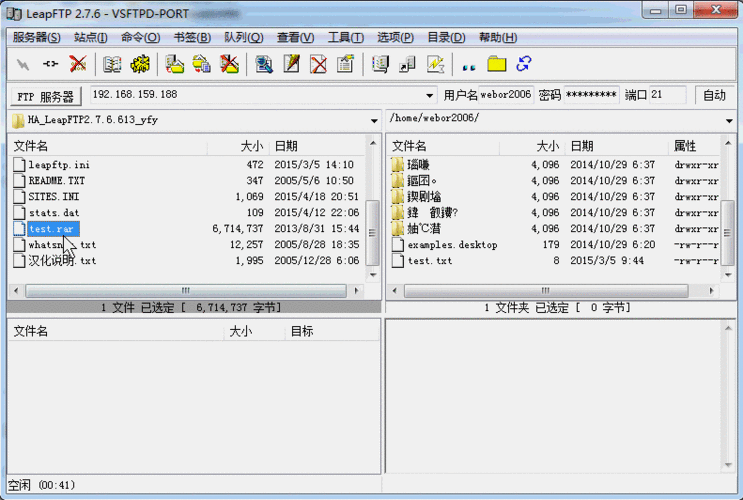The image size is (743, 500).
Task: Click the queue pane 目标 column header
Action: (332, 331)
